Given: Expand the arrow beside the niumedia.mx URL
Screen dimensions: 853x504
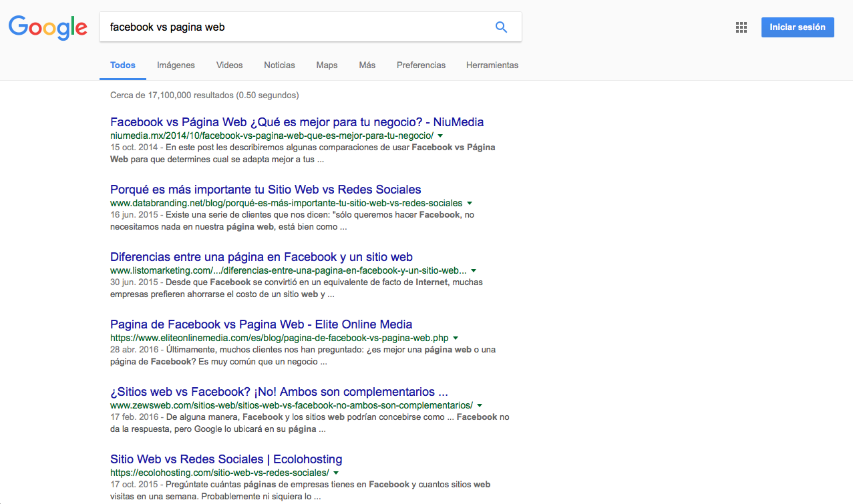Looking at the screenshot, I should (x=440, y=136).
